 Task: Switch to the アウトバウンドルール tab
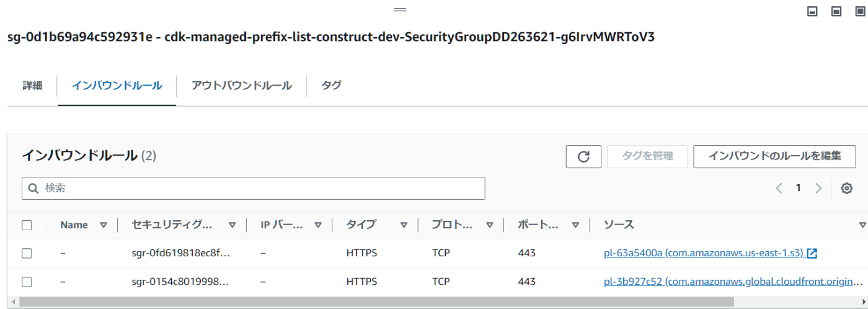click(x=241, y=86)
